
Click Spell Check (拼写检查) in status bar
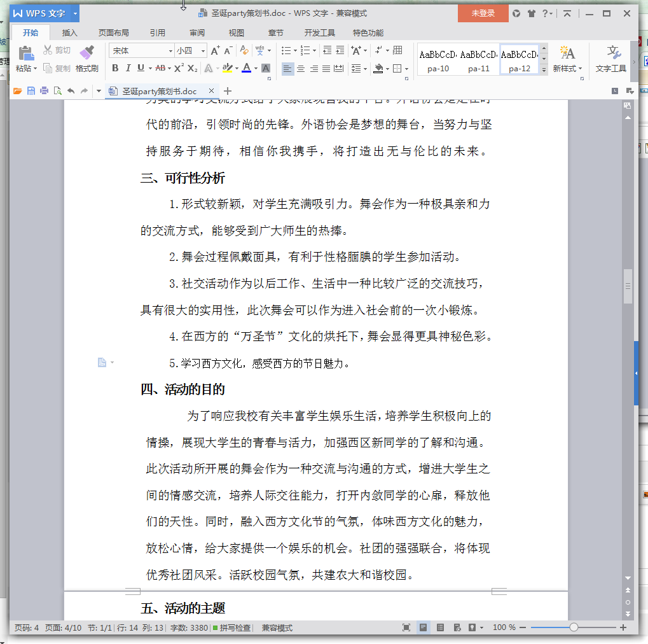(232, 628)
